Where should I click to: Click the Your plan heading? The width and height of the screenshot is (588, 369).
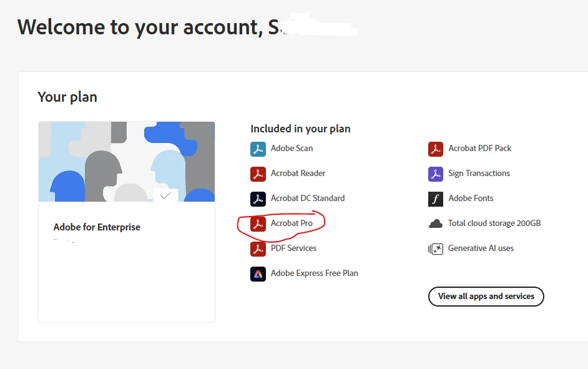(67, 97)
